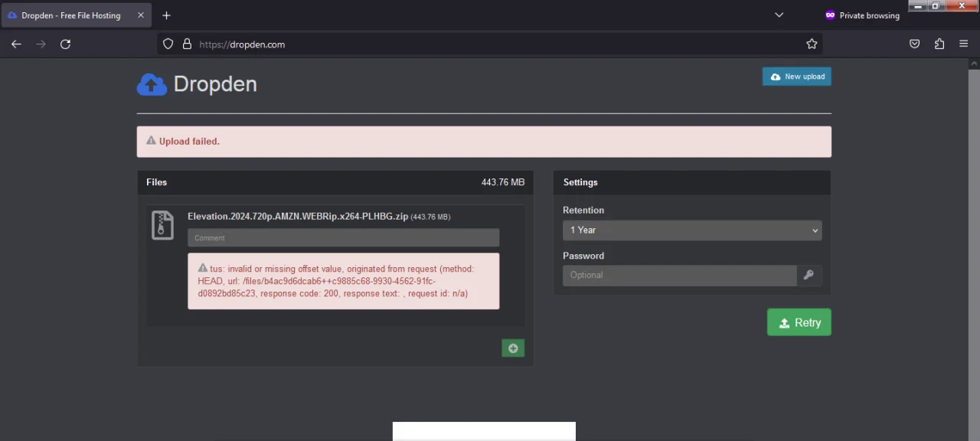Viewport: 980px width, 441px height.
Task: Click the warning triangle in Upload failed alert
Action: [151, 141]
